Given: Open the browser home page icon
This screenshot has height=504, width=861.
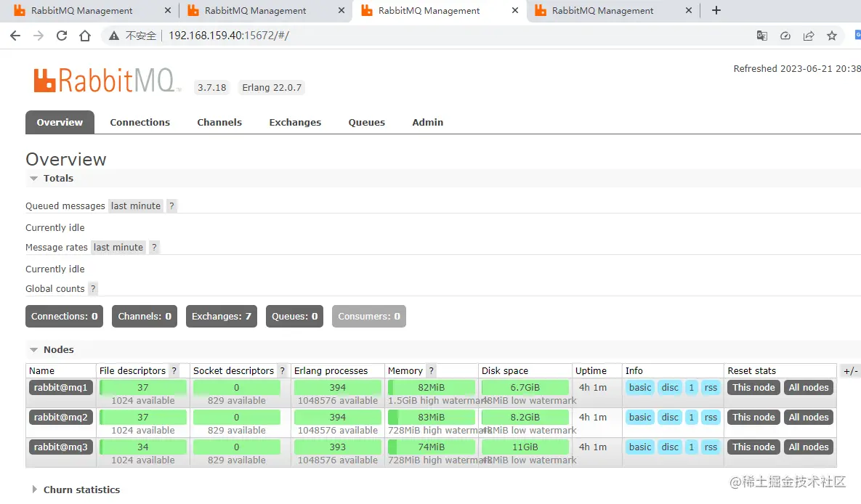Looking at the screenshot, I should click(x=84, y=36).
